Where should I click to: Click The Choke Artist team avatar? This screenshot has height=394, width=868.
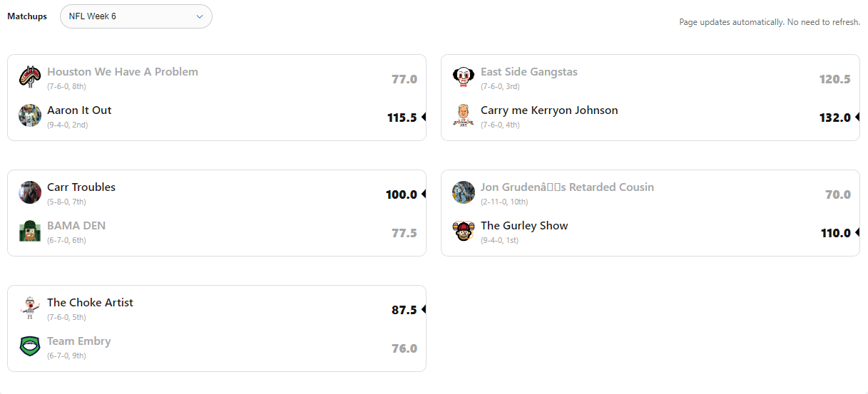tap(30, 308)
